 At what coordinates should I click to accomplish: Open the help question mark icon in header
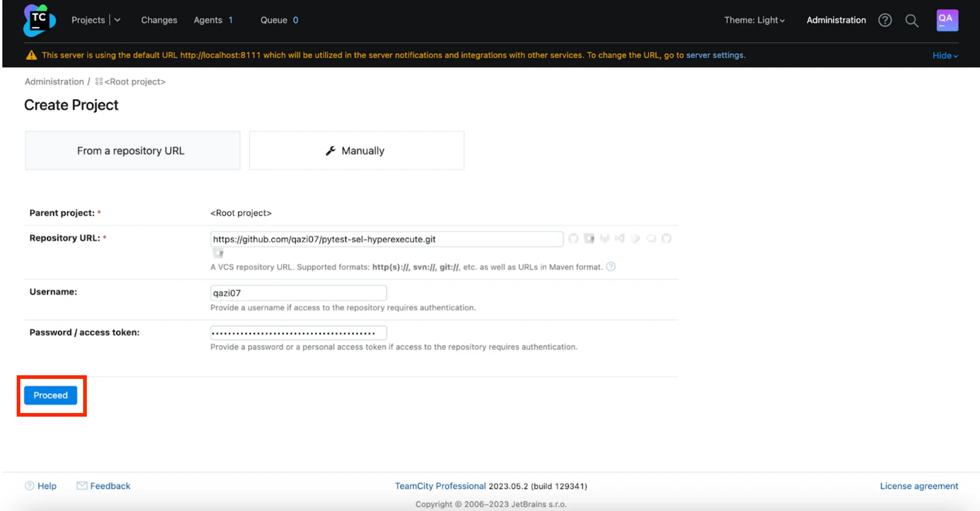pyautogui.click(x=884, y=20)
